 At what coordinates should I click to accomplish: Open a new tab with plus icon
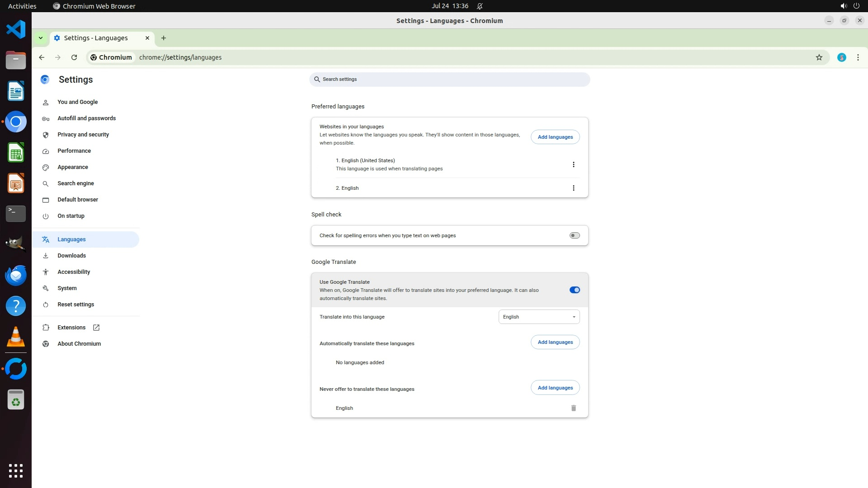[x=164, y=38]
